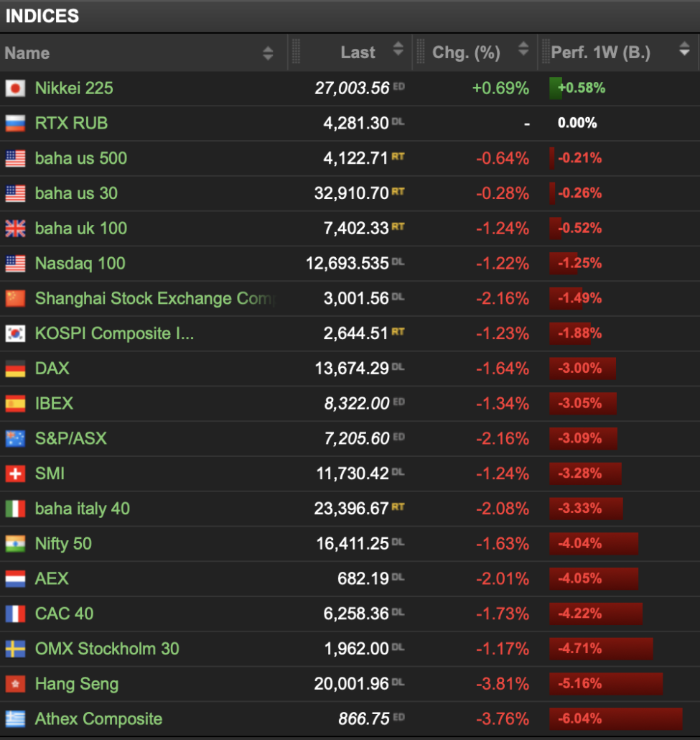Open the KOSPI Composite index link
The image size is (700, 740).
point(114,333)
